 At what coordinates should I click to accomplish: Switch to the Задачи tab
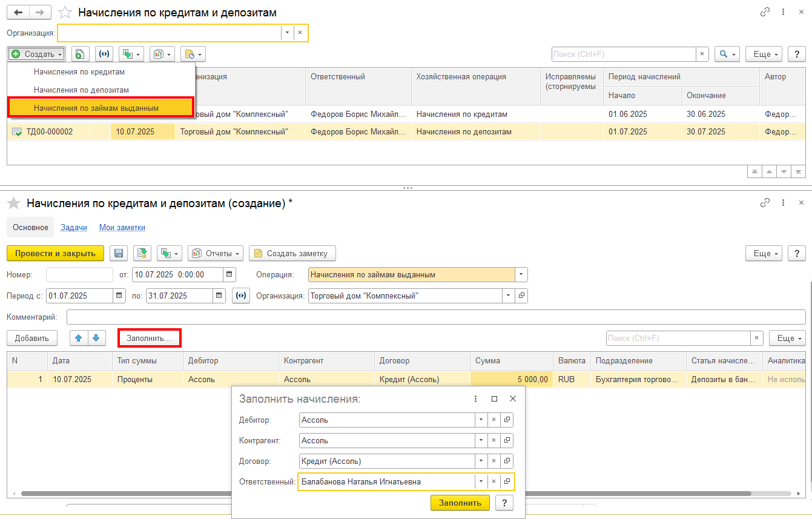pos(74,228)
